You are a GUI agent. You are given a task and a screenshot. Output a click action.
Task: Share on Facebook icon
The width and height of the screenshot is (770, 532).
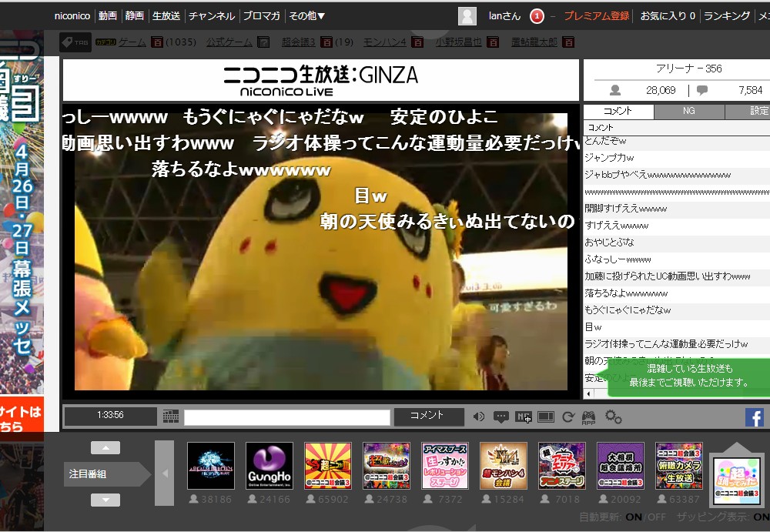pos(755,417)
